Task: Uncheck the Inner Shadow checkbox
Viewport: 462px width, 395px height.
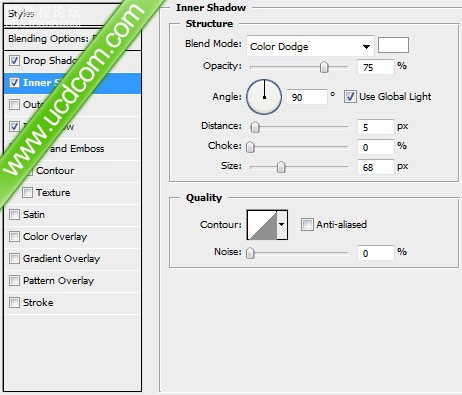Action: pyautogui.click(x=14, y=82)
